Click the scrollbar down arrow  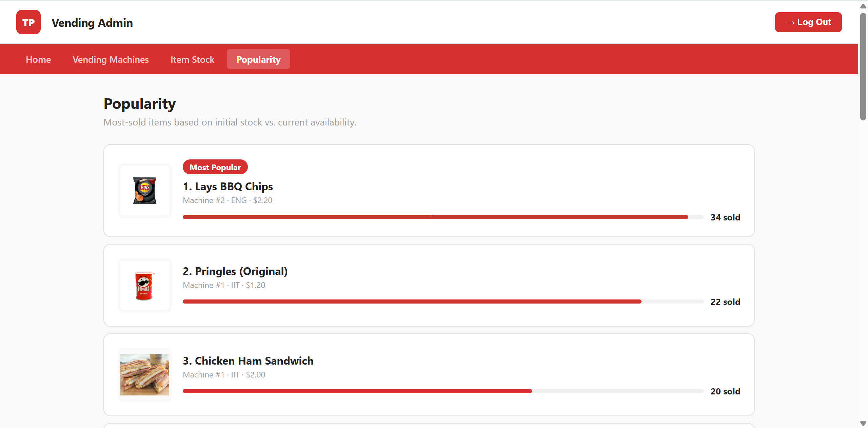863,424
